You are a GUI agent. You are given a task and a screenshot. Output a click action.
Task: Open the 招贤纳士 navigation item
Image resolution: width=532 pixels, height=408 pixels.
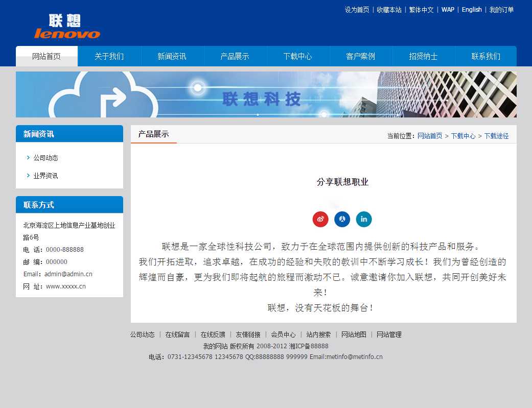pos(424,56)
